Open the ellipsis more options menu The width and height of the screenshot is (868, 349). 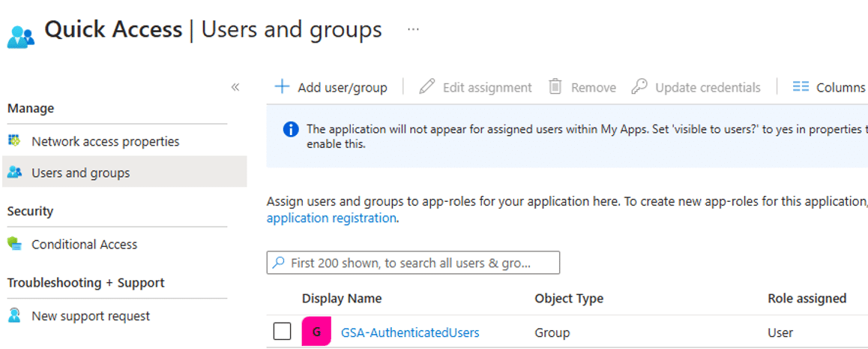[413, 29]
